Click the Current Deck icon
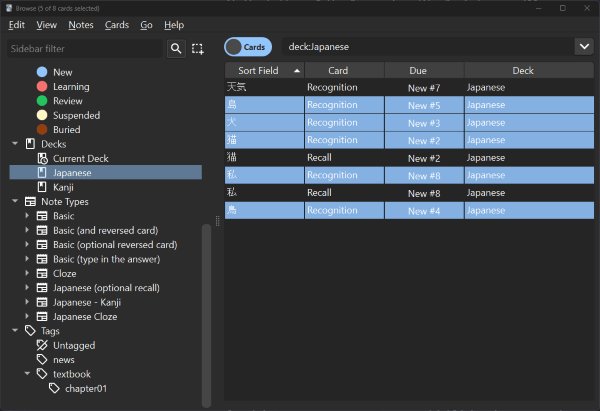 [42, 158]
